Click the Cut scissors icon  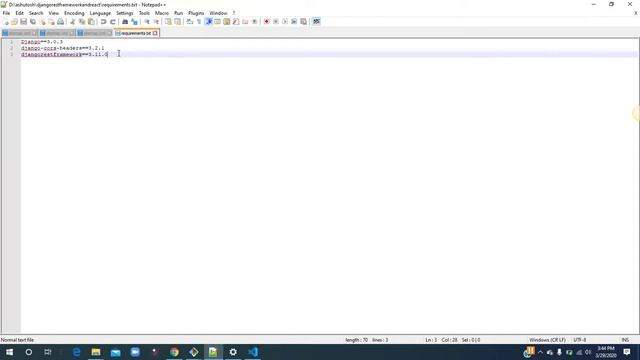click(x=73, y=22)
